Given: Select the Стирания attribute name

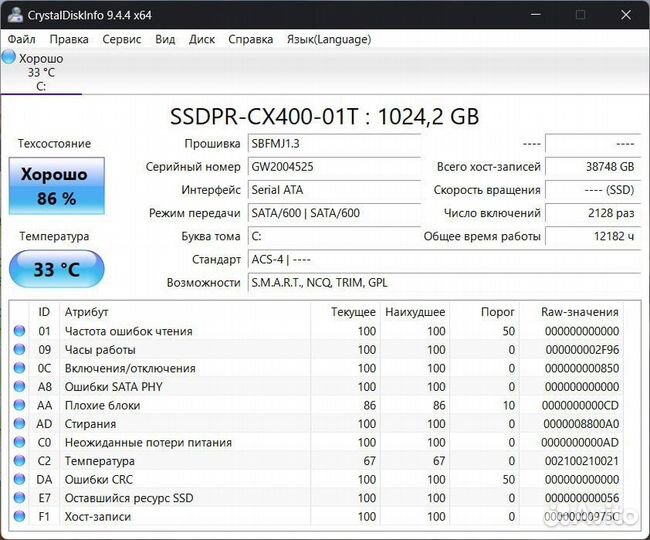Looking at the screenshot, I should [x=90, y=424].
